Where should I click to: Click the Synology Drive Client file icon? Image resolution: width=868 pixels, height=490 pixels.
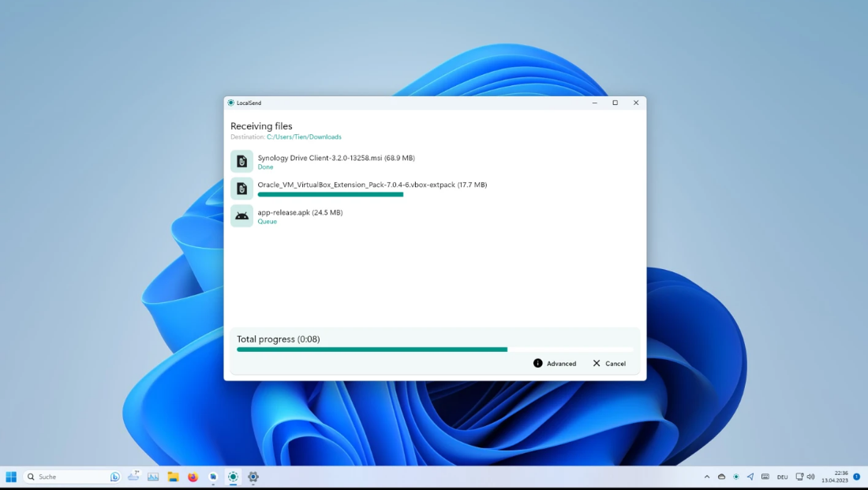pyautogui.click(x=242, y=161)
